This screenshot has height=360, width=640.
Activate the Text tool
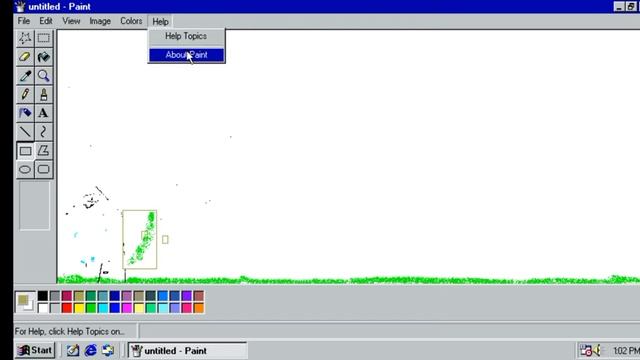pos(43,113)
